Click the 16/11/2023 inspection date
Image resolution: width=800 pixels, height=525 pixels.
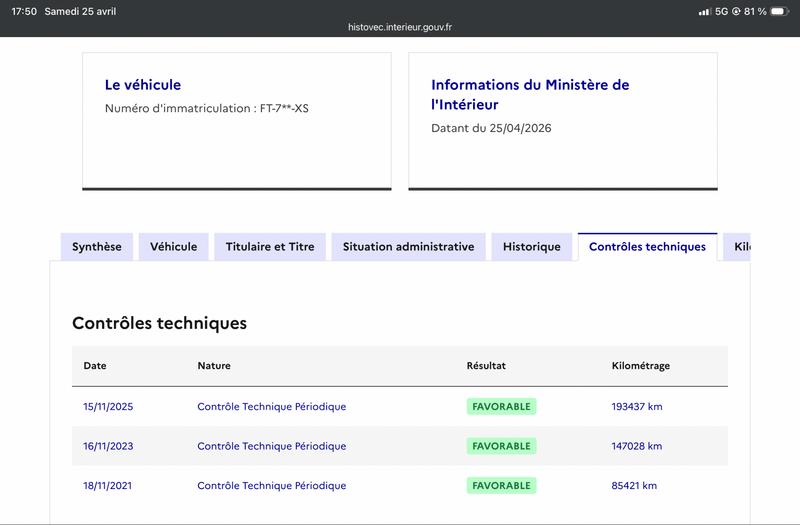(108, 446)
